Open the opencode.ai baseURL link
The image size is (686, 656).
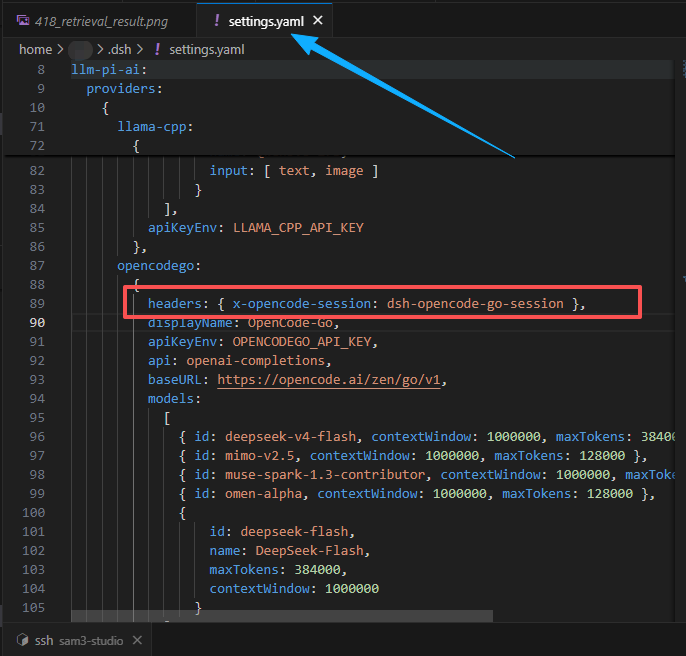329,379
